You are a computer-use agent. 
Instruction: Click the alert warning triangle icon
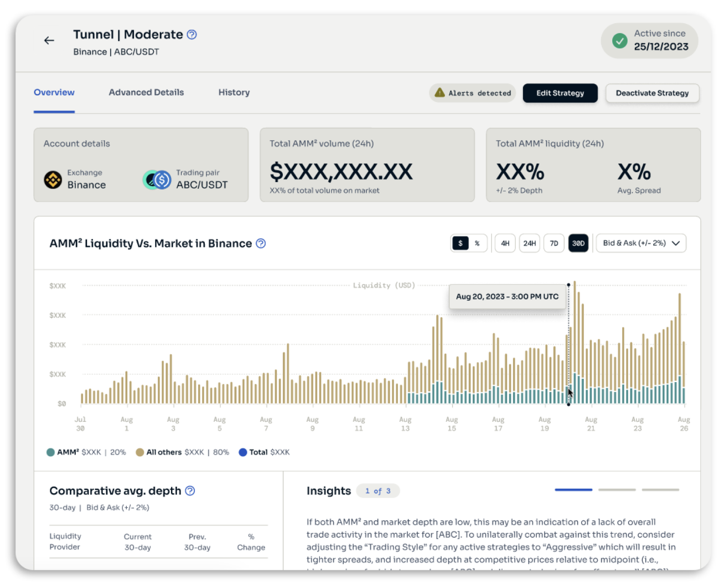(x=439, y=92)
